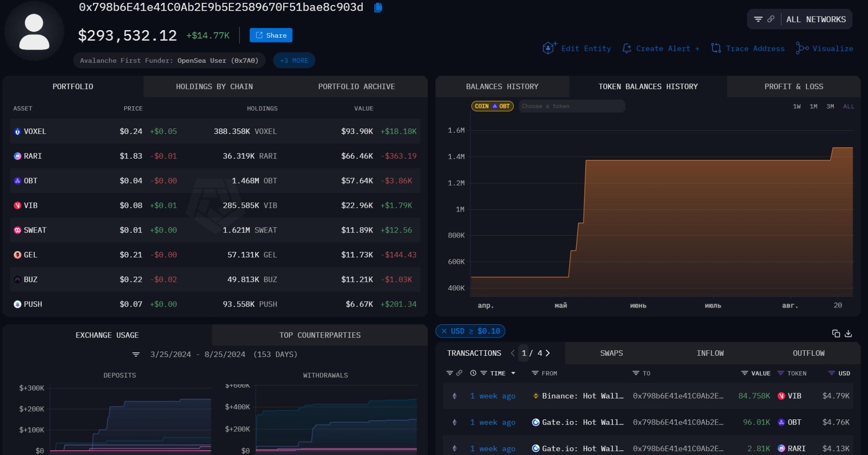Switch to Portfolio Archive tab
The width and height of the screenshot is (868, 455).
356,87
